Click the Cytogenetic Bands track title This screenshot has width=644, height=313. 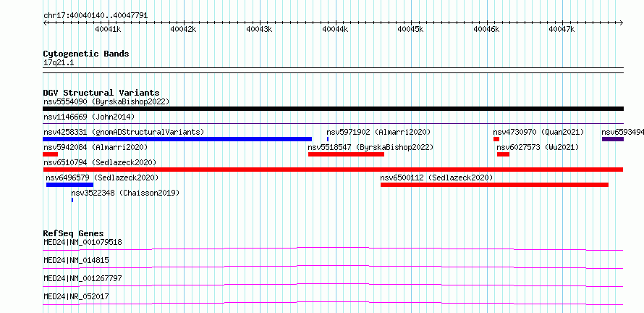coord(86,54)
